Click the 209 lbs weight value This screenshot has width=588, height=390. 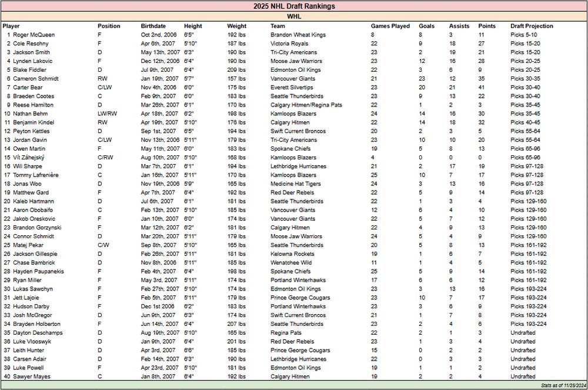point(236,70)
